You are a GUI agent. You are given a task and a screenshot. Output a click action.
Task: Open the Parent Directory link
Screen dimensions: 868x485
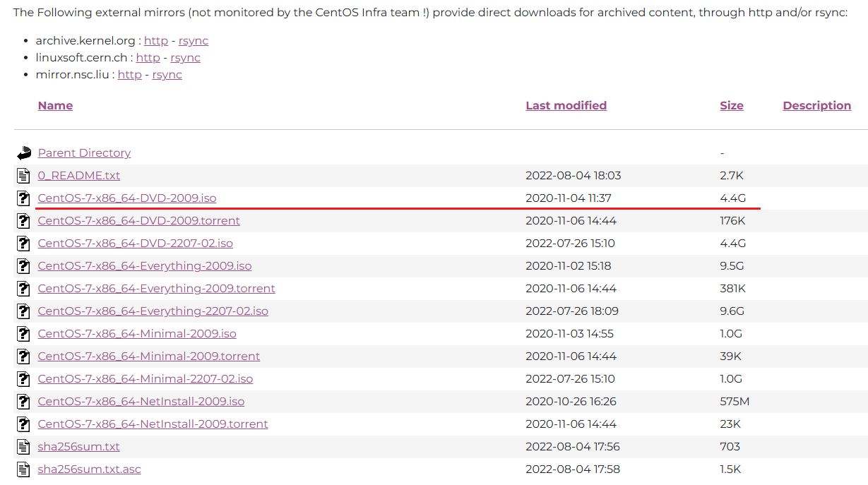point(84,152)
